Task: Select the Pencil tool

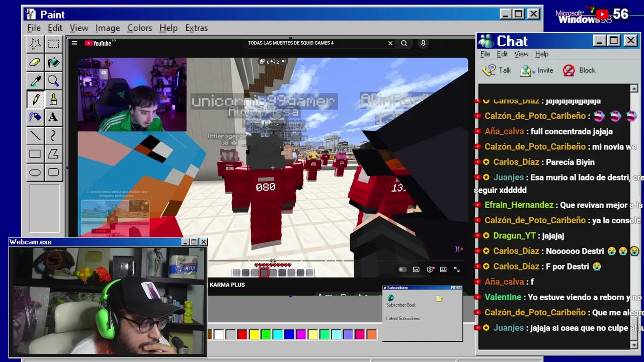Action: tap(35, 99)
